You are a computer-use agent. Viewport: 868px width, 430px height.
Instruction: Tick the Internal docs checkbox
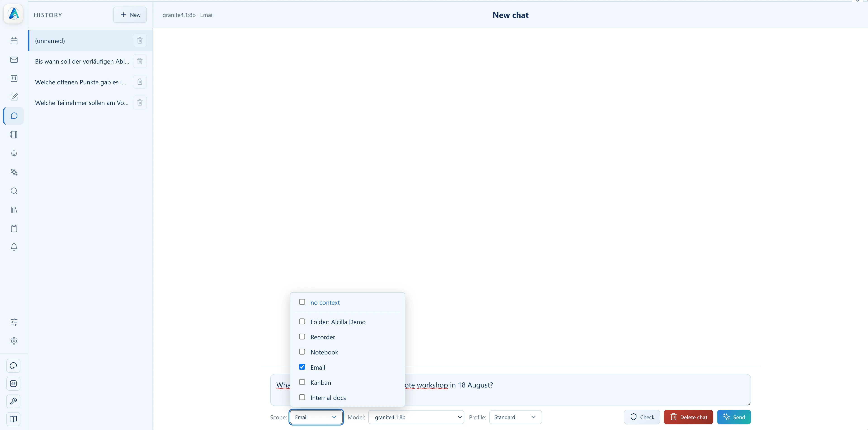tap(302, 397)
